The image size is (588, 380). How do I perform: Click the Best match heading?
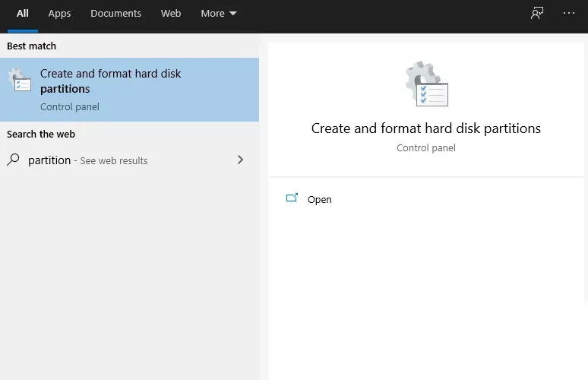coord(31,46)
